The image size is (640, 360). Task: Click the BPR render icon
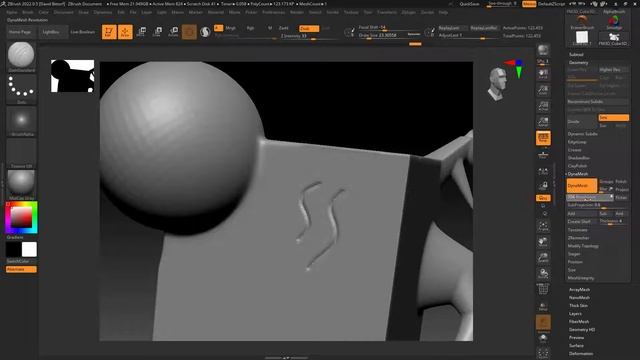click(543, 51)
